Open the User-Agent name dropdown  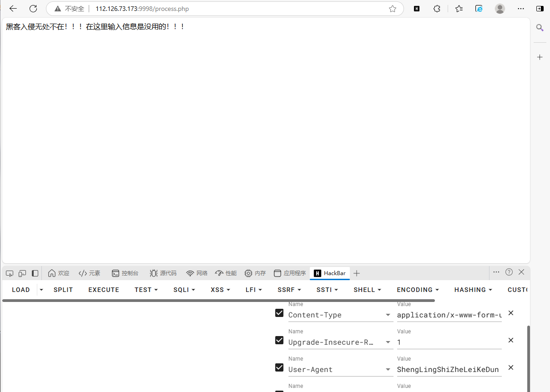click(388, 370)
